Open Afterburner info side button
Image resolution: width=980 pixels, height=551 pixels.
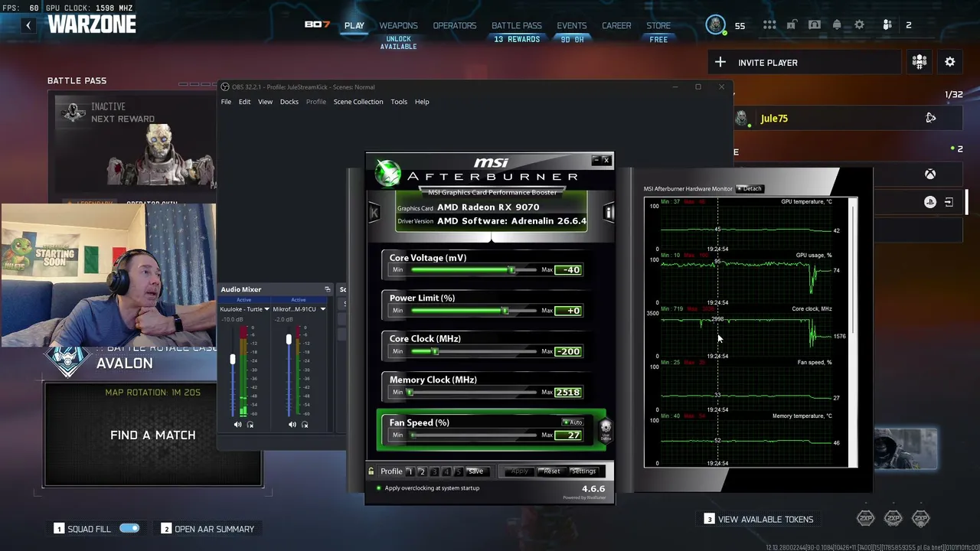[609, 212]
